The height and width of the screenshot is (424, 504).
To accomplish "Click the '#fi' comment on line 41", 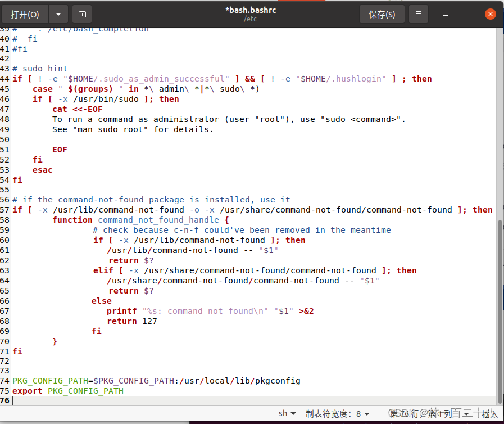I will coord(20,49).
